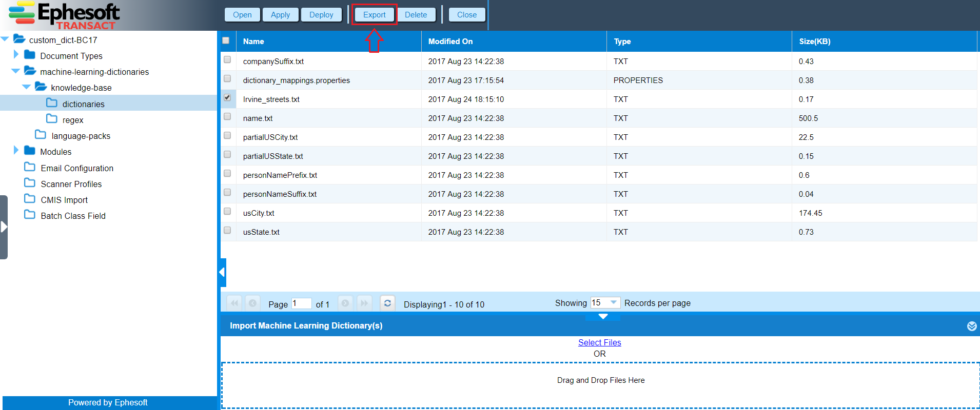Click the Close toolbar button
Image resolution: width=980 pixels, height=410 pixels.
pos(467,15)
